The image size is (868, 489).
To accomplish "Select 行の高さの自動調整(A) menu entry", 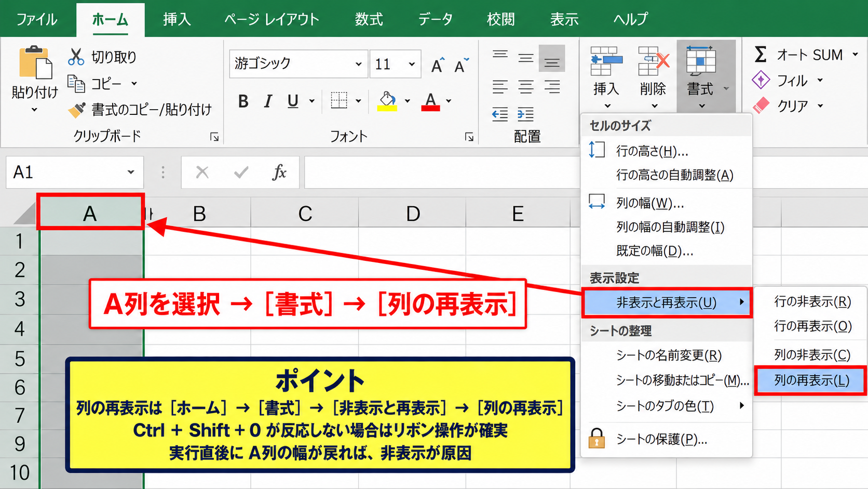I will click(667, 175).
